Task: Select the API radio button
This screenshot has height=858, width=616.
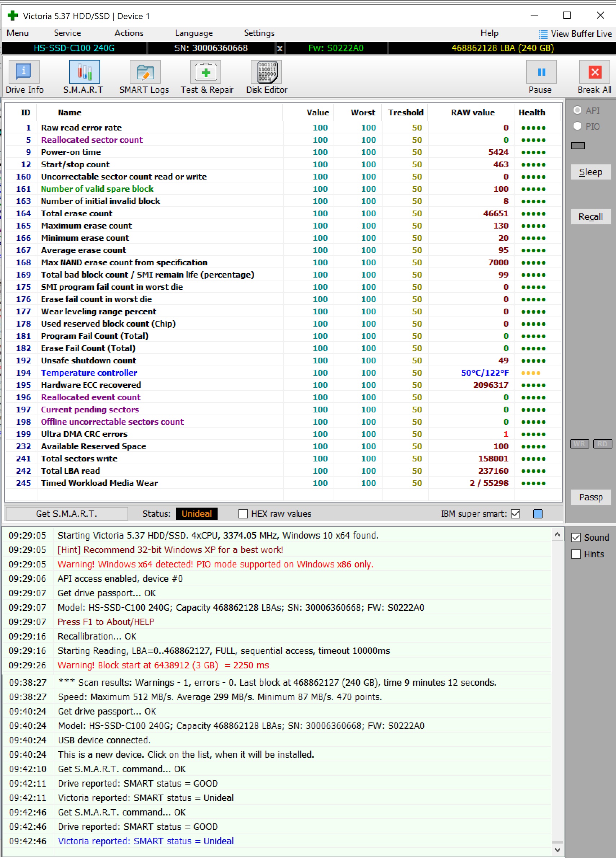Action: pos(577,110)
